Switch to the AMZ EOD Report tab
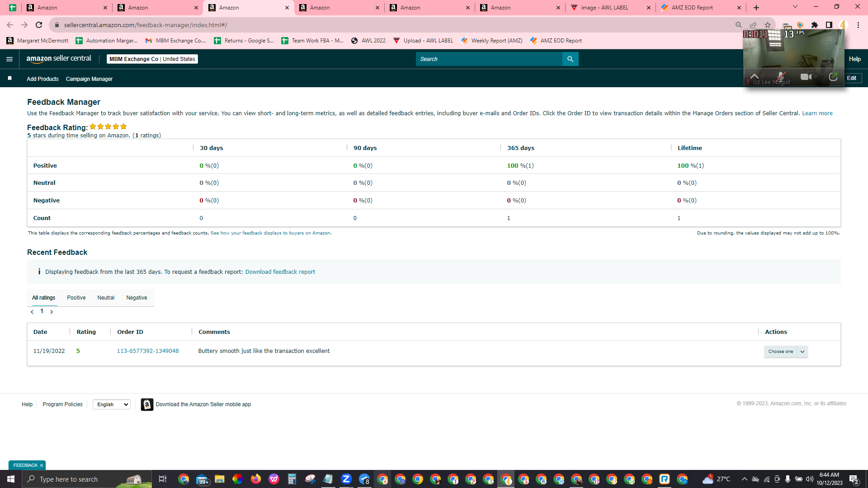The image size is (868, 488). point(701,8)
